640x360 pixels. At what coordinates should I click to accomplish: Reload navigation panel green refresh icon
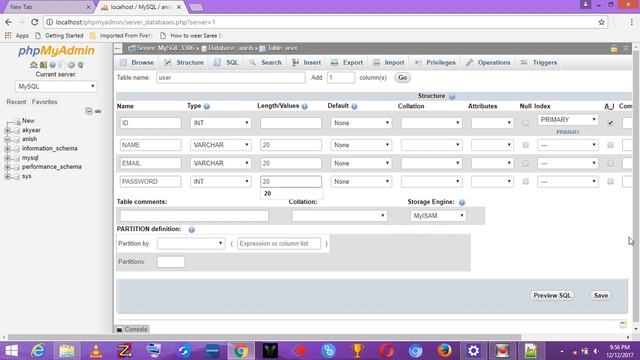pos(81,65)
